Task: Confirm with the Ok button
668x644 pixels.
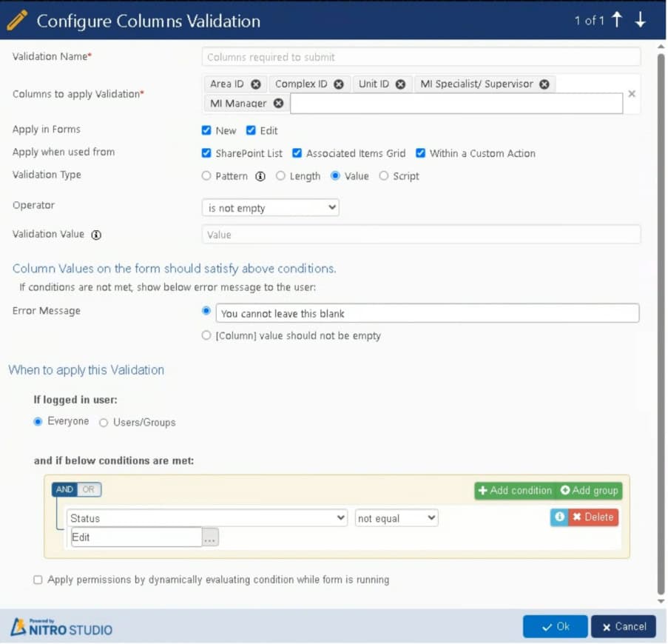Action: pyautogui.click(x=555, y=626)
